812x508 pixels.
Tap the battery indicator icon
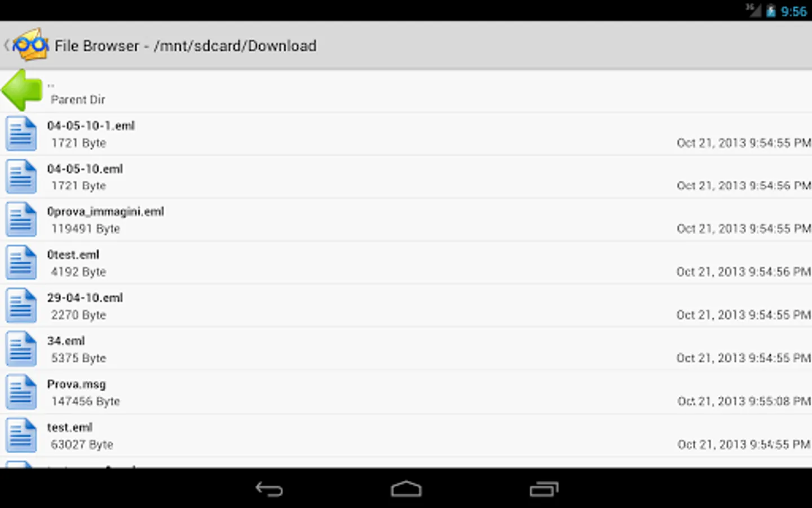point(770,11)
